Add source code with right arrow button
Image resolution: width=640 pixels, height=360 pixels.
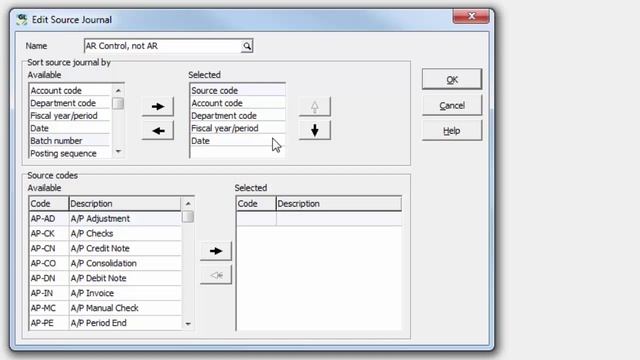pos(216,251)
